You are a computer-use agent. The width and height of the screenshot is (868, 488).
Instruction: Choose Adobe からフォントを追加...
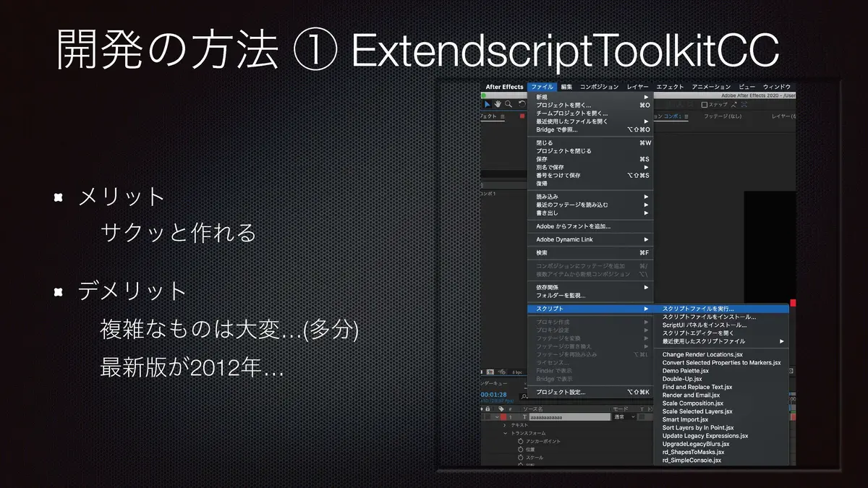(590, 226)
